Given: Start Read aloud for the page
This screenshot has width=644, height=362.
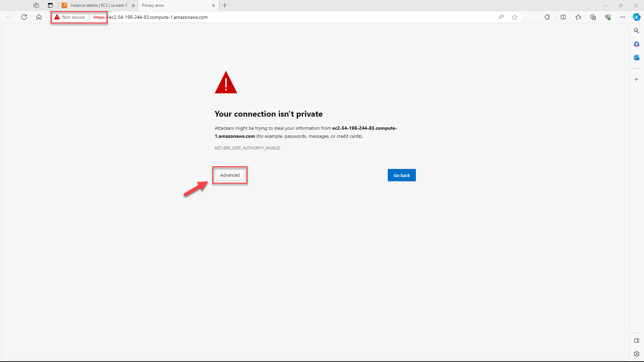Looking at the screenshot, I should [x=501, y=17].
